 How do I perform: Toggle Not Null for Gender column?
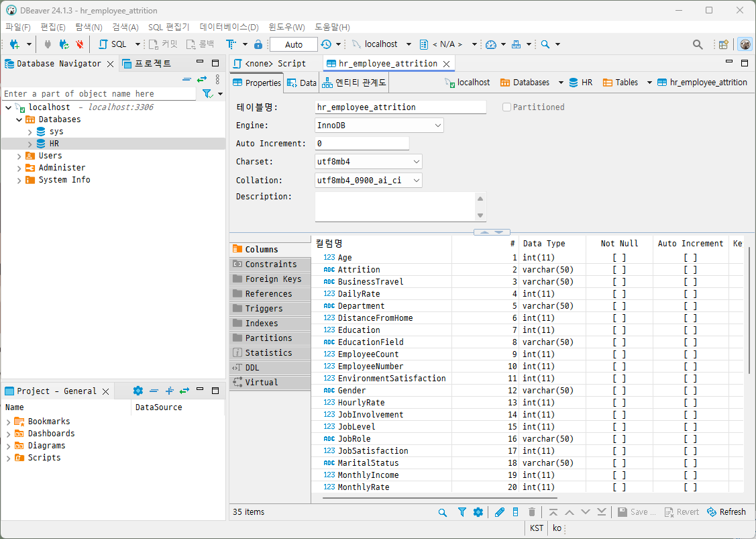[x=619, y=391]
